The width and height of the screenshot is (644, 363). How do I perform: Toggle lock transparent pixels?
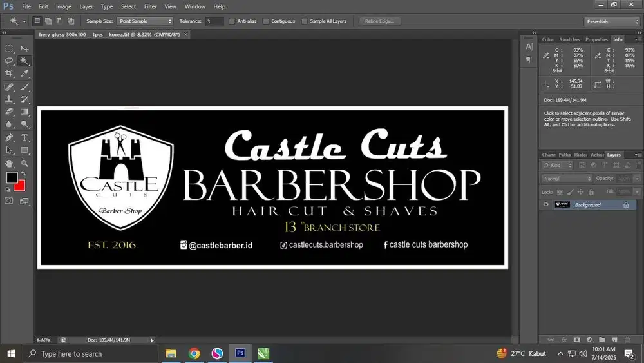(560, 192)
